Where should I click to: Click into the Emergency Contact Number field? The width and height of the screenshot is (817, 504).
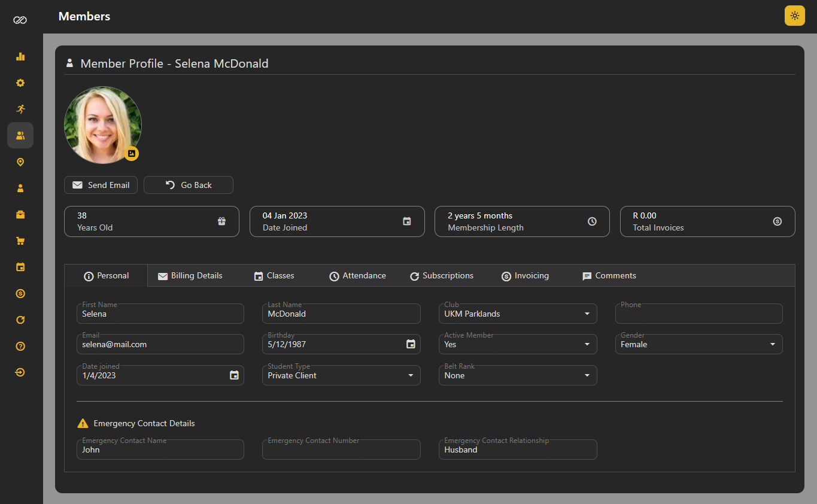(x=341, y=450)
